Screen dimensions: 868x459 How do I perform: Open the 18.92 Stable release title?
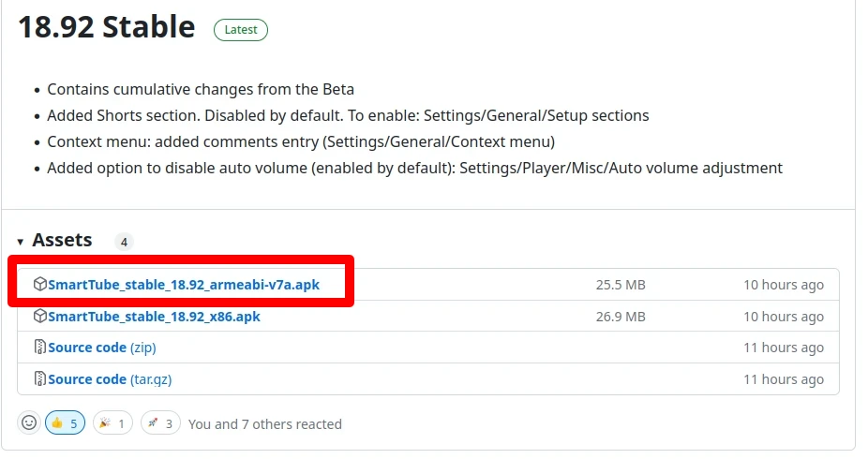point(106,27)
